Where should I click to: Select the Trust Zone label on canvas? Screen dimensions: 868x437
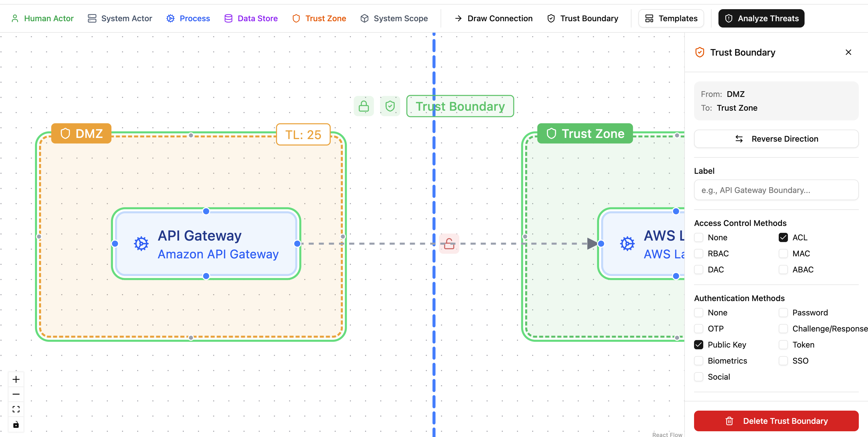[x=585, y=133]
